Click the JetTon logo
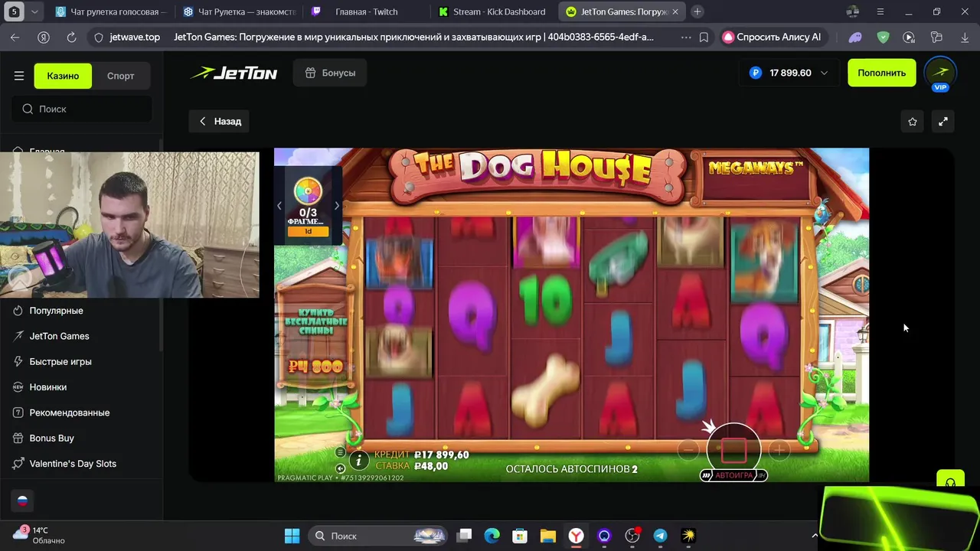 [234, 73]
